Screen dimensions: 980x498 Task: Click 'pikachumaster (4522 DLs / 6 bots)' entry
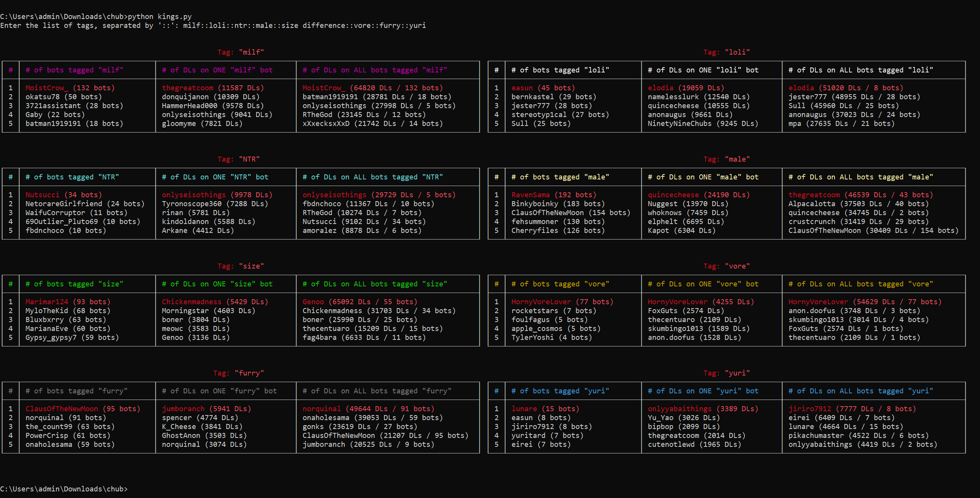point(859,435)
